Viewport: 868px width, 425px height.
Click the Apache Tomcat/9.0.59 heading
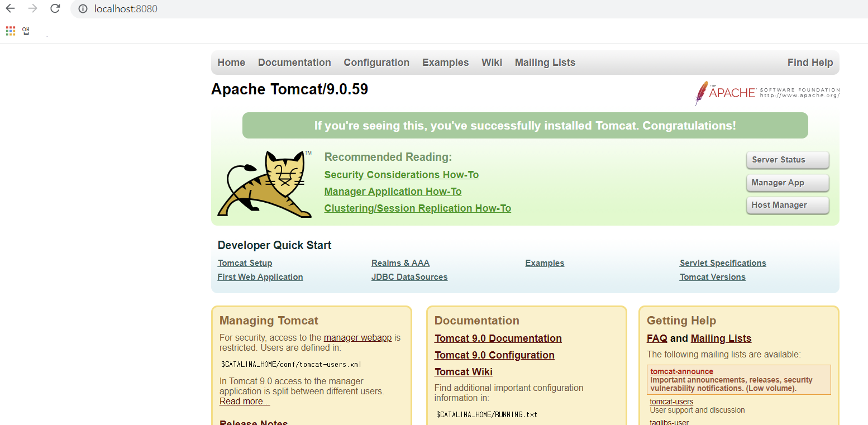289,89
